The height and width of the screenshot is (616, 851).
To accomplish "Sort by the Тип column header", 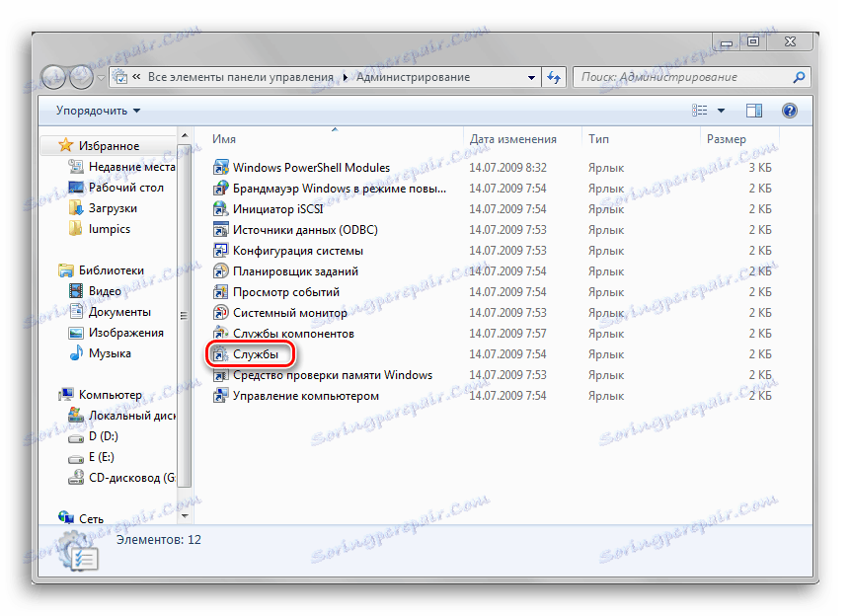I will (598, 139).
